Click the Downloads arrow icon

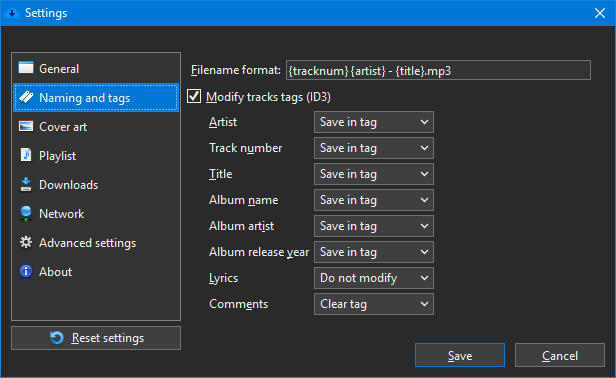coord(26,184)
